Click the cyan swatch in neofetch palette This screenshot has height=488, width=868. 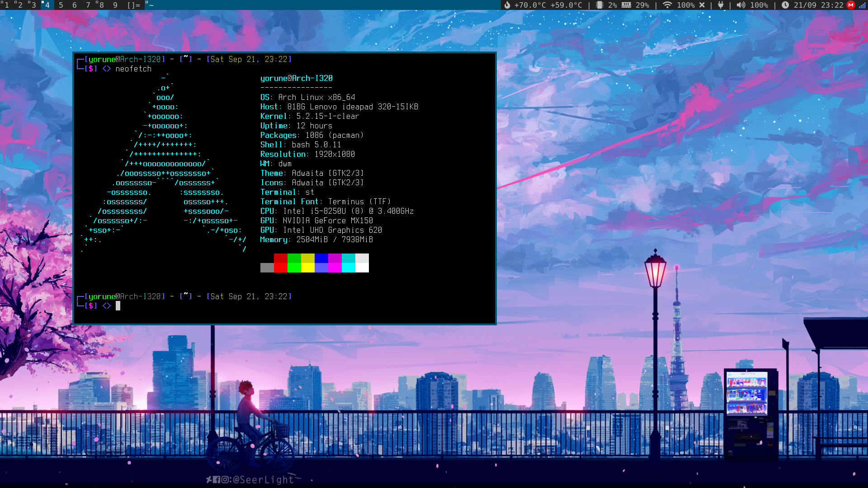pyautogui.click(x=349, y=263)
